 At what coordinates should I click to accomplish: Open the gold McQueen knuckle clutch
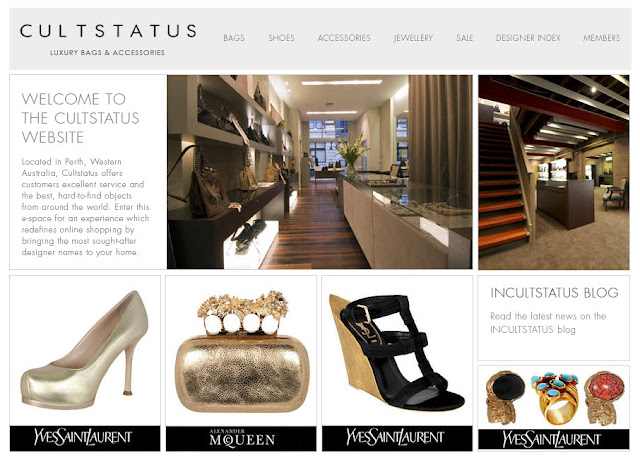point(242,351)
